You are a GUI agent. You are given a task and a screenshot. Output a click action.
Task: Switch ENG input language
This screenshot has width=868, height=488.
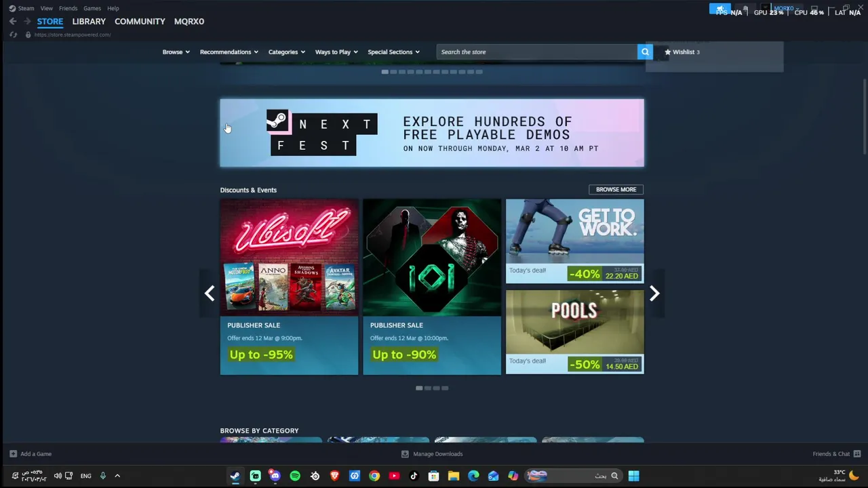click(x=85, y=476)
